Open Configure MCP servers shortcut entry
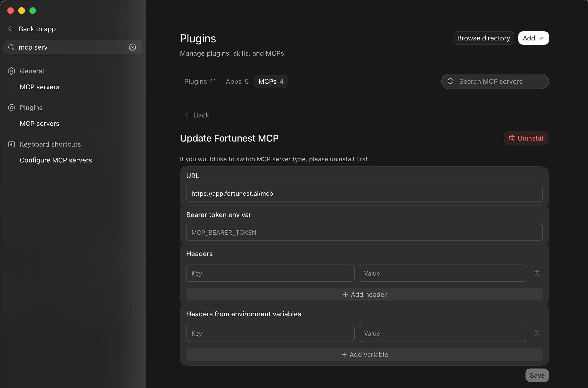The image size is (588, 388). 56,160
